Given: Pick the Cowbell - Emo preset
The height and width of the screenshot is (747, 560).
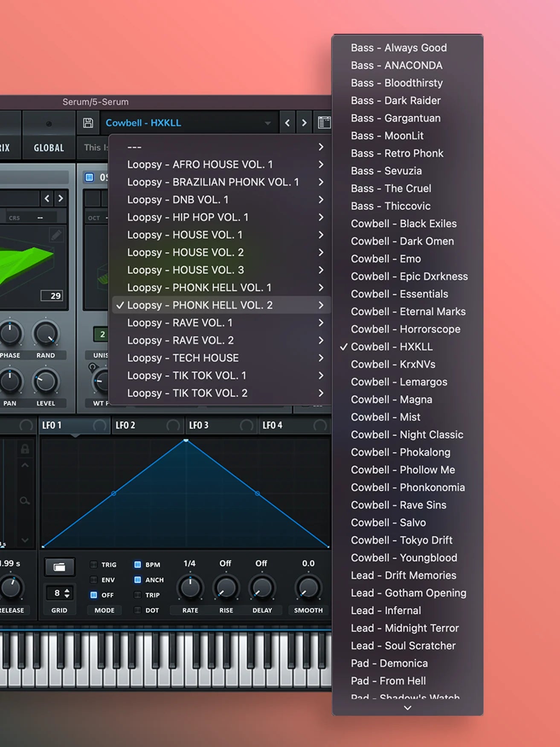Looking at the screenshot, I should pos(407,259).
